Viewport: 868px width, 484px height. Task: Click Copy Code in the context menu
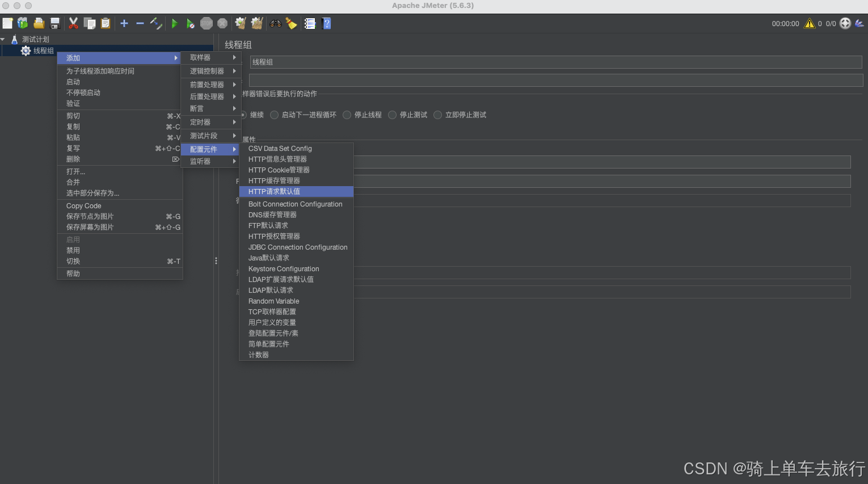pyautogui.click(x=120, y=205)
